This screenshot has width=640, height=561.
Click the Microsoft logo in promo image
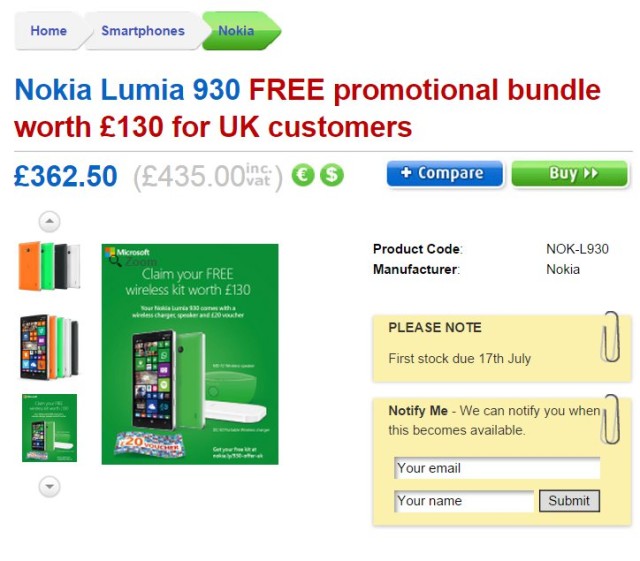click(x=127, y=252)
